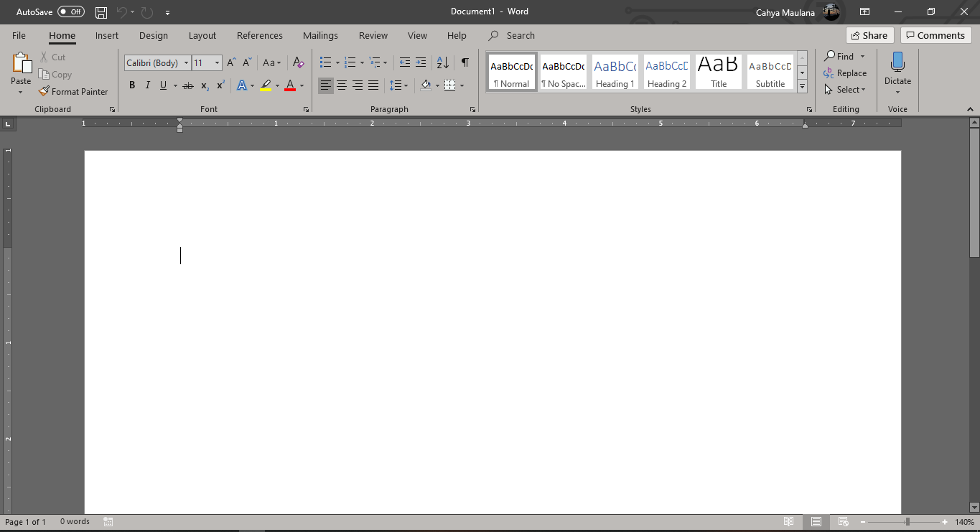Screen dimensions: 980x532
Task: Open the References ribbon tab
Action: (259, 35)
